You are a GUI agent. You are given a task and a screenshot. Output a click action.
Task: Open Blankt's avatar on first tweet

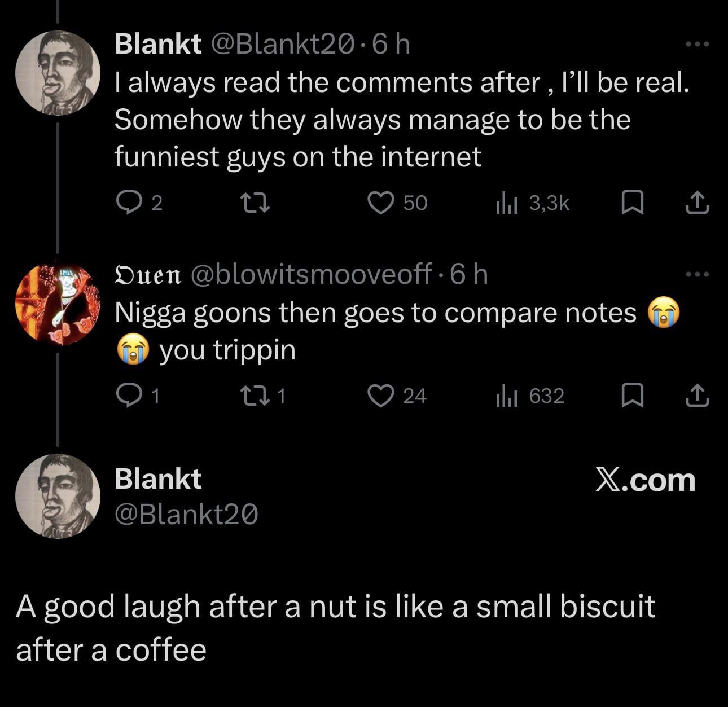[58, 72]
